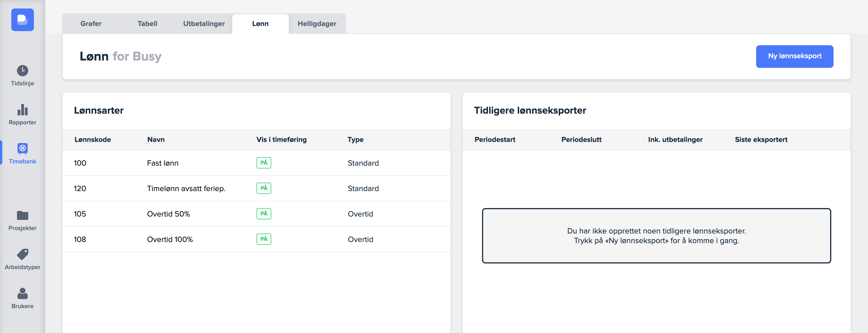Screen dimensions: 868x333
Task: Select wage code 105
Action: pos(80,214)
